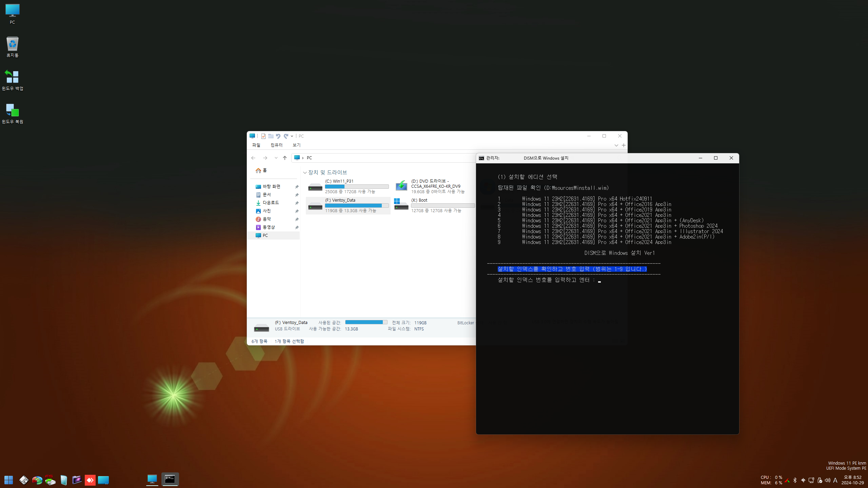Image resolution: width=868 pixels, height=488 pixels.
Task: Open the purple folder app on taskbar
Action: point(77,480)
